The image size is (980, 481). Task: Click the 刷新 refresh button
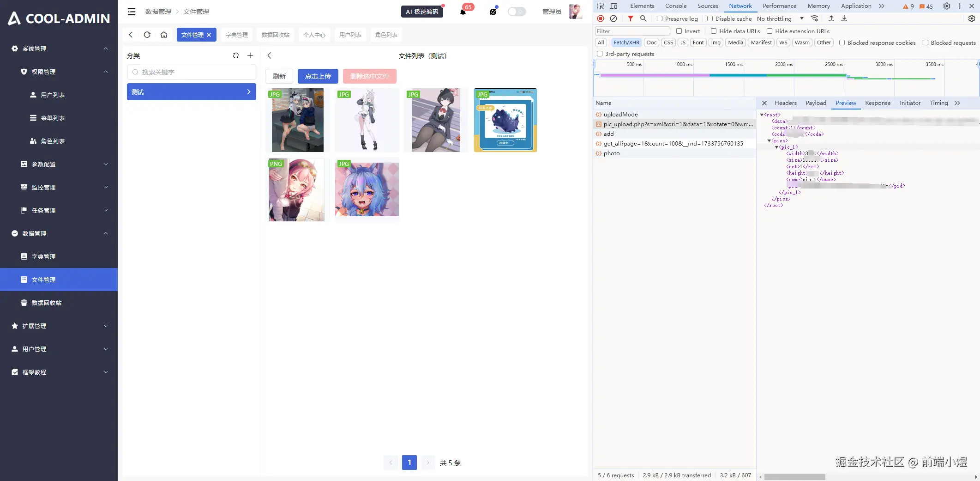click(x=279, y=76)
